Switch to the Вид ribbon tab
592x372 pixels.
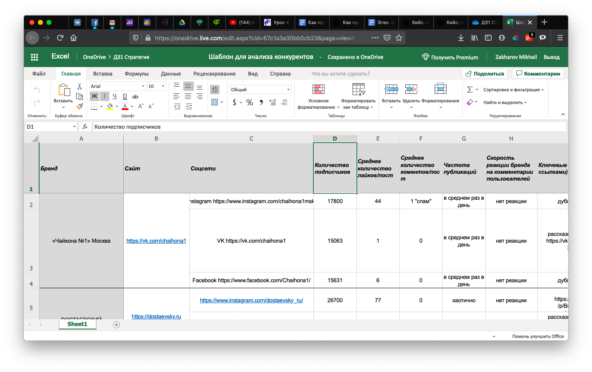[x=253, y=74]
